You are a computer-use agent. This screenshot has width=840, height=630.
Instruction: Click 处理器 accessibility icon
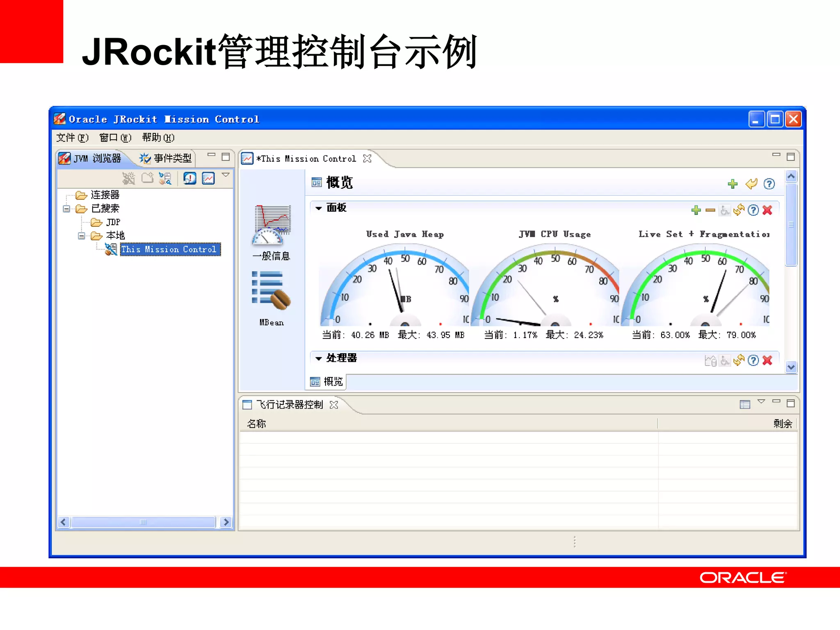point(725,361)
